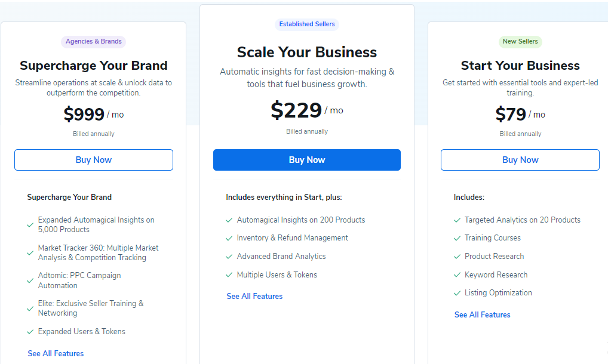View See All Features for Start Your Business
608x364 pixels.
(x=483, y=314)
